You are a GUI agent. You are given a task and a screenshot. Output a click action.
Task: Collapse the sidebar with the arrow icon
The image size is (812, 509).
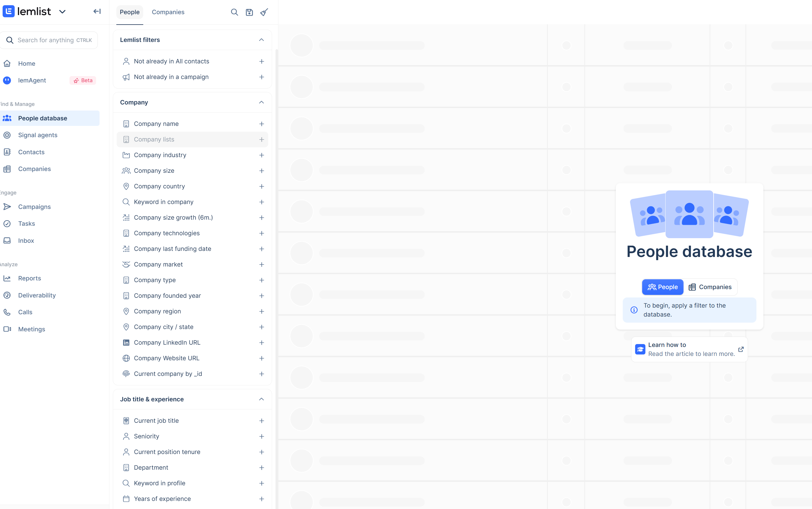click(x=97, y=12)
